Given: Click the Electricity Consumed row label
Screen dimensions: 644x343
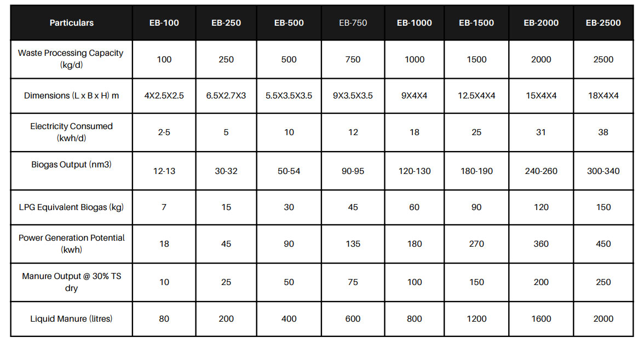Looking at the screenshot, I should [71, 132].
